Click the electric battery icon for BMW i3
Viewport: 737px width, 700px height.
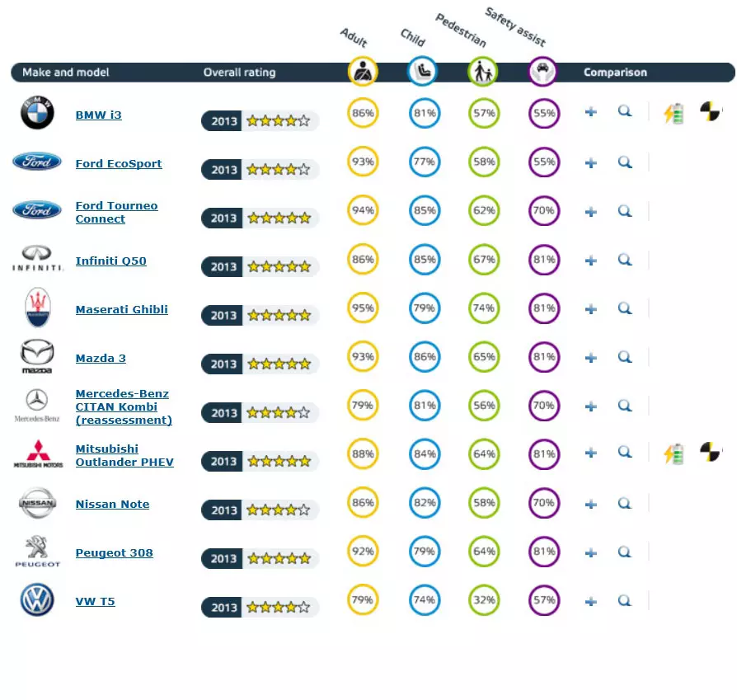point(674,113)
